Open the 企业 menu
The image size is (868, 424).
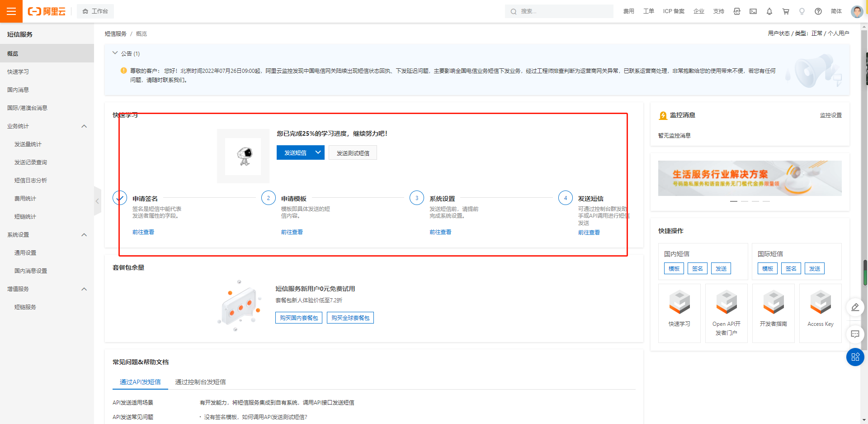click(699, 11)
